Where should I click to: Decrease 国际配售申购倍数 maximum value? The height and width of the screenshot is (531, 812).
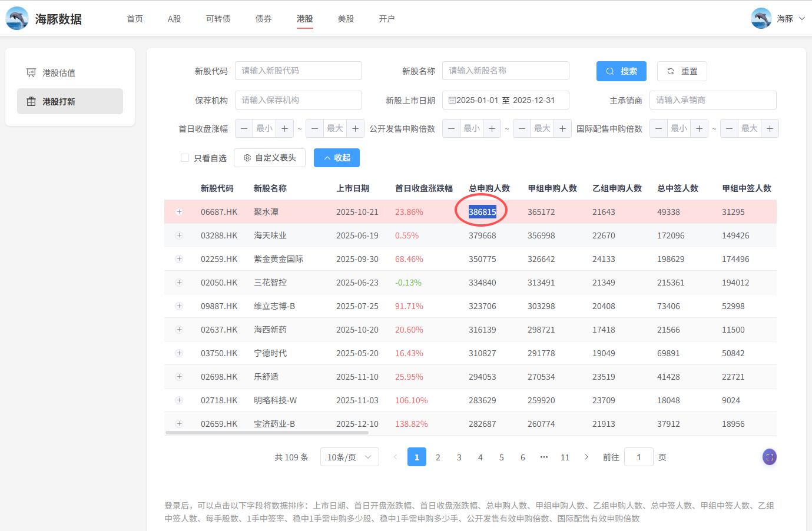point(729,128)
